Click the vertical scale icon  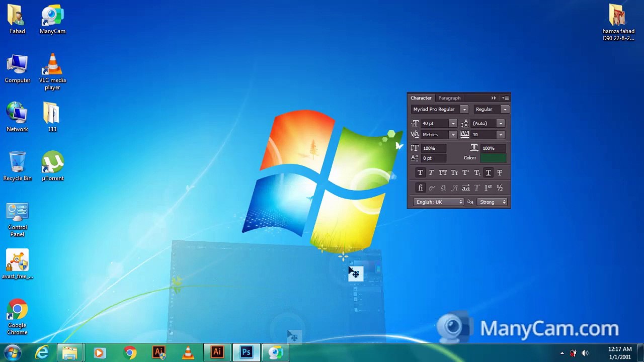point(415,148)
